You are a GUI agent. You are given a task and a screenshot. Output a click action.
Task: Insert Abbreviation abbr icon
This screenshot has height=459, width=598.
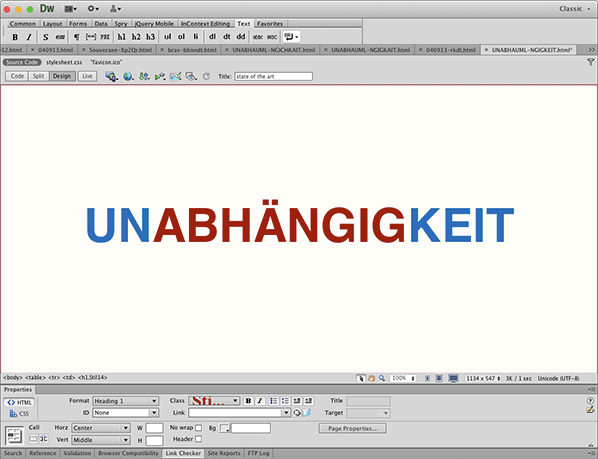pos(258,37)
